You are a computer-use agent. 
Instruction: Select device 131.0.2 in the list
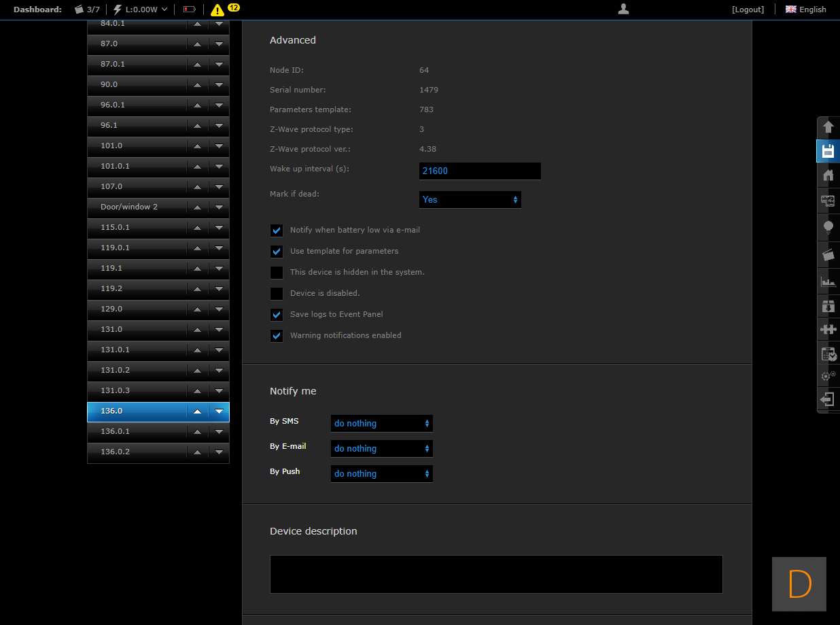[x=136, y=371]
